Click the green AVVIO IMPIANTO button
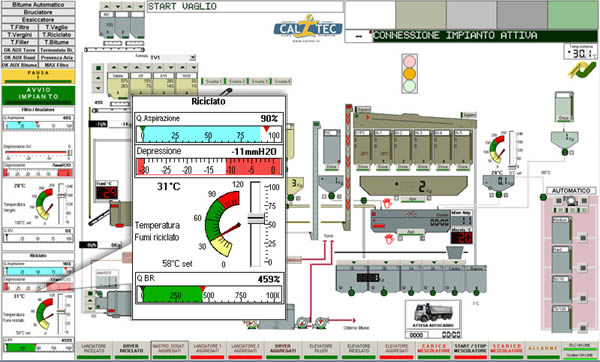This screenshot has width=600, height=362. (x=38, y=95)
